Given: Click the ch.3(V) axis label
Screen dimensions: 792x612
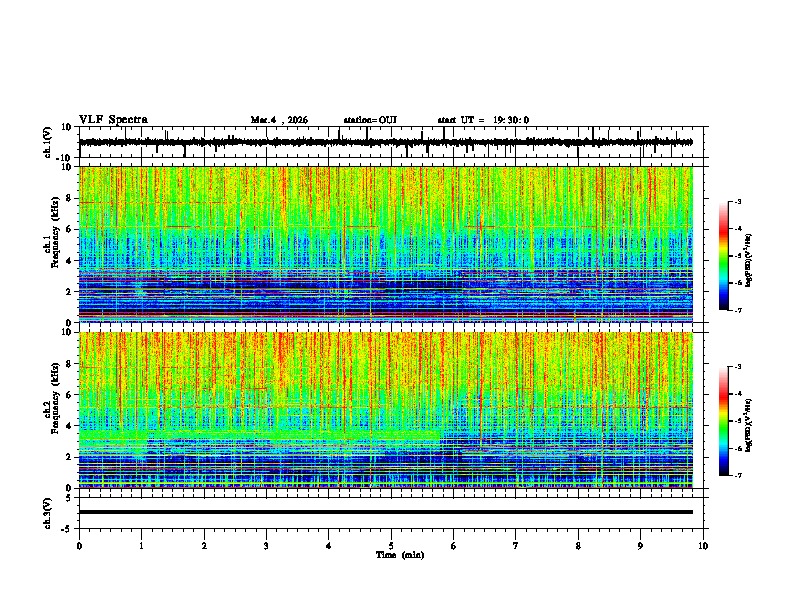Looking at the screenshot, I should point(48,513).
